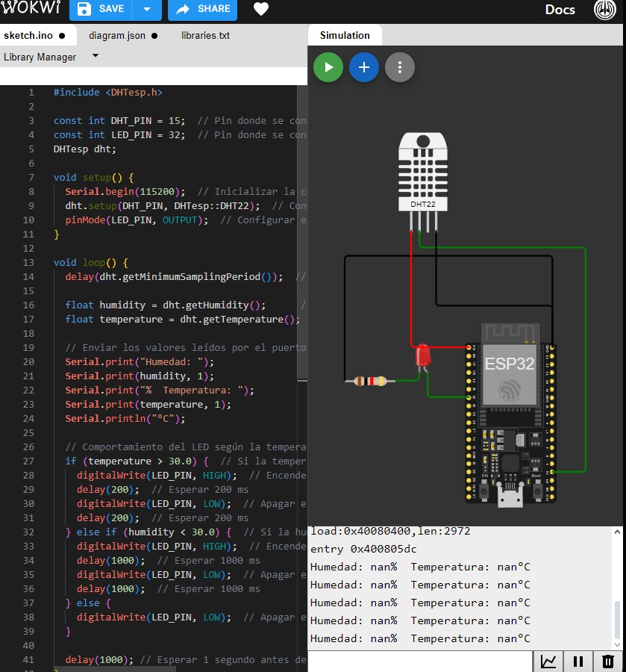Clear the serial monitor with trash icon
The width and height of the screenshot is (626, 672).
coord(608,662)
